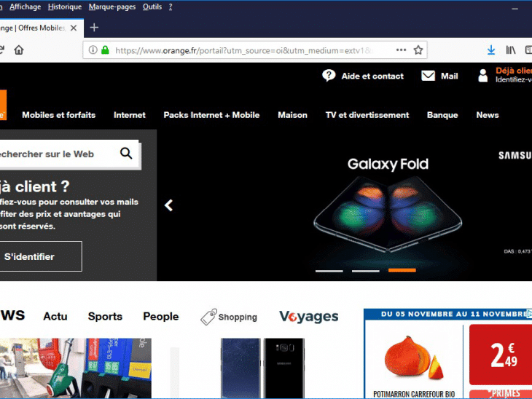Open the Marque-pages menu
532x399 pixels.
(x=112, y=7)
